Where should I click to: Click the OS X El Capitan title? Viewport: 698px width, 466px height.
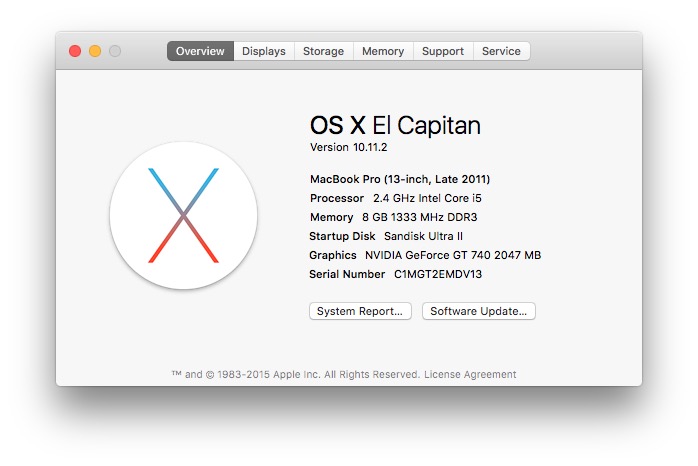(x=395, y=126)
